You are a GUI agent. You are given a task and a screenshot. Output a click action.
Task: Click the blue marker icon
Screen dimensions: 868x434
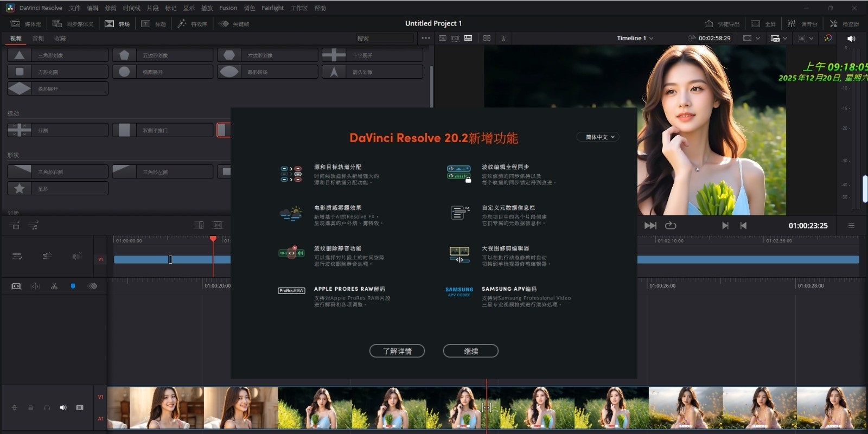73,286
